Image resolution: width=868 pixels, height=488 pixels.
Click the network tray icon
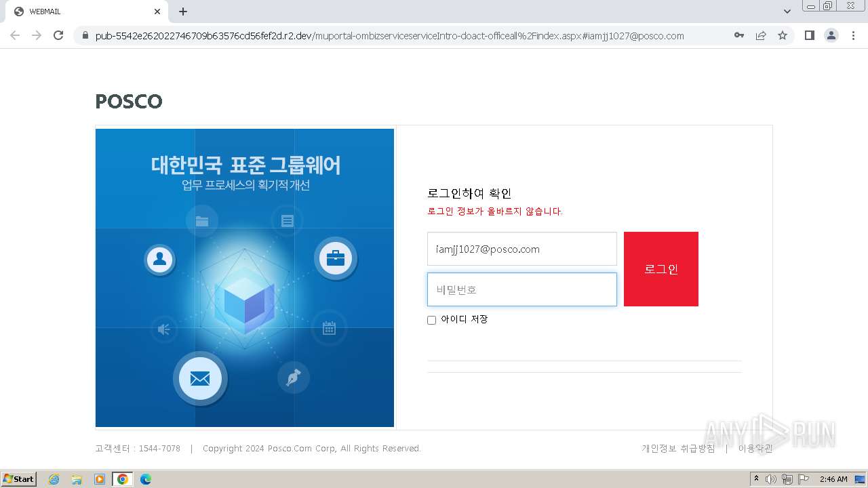click(x=787, y=479)
